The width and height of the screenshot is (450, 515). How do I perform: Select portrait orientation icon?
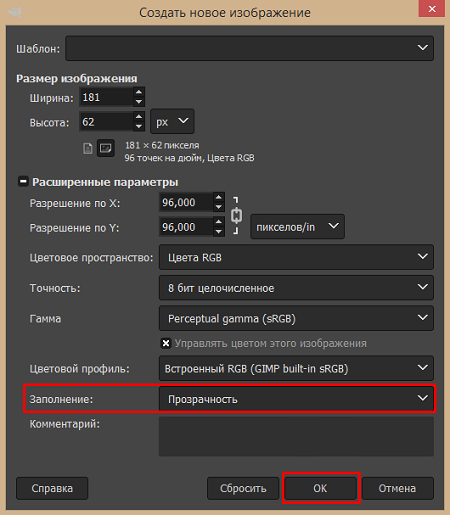point(88,148)
